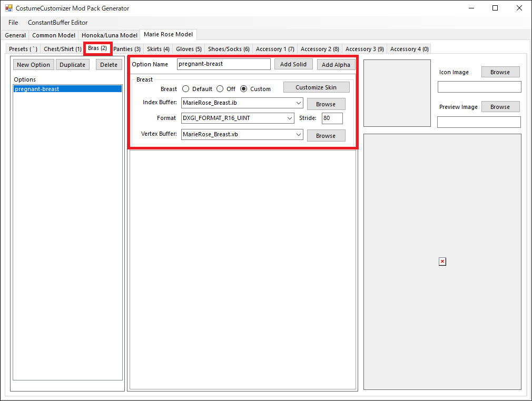Browse for an Index Buffer file
Viewport: 532px width, 401px height.
326,104
